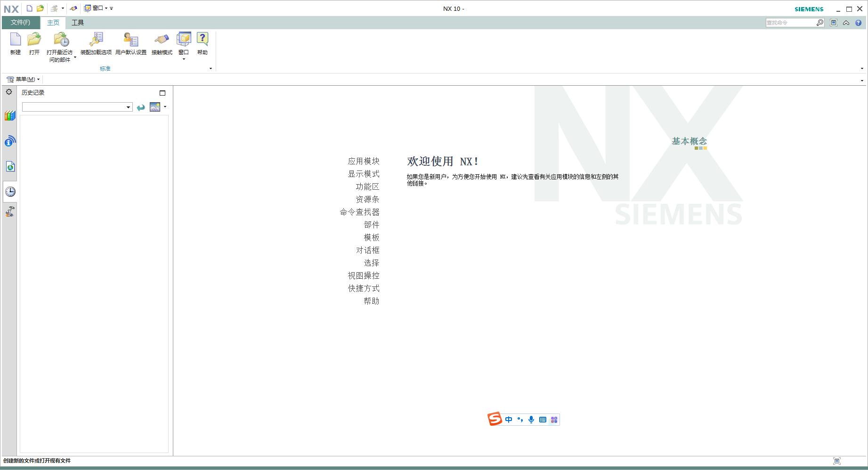Image resolution: width=868 pixels, height=470 pixels.
Task: Click the Open folder icon in the quick access toolbar
Action: tap(41, 8)
